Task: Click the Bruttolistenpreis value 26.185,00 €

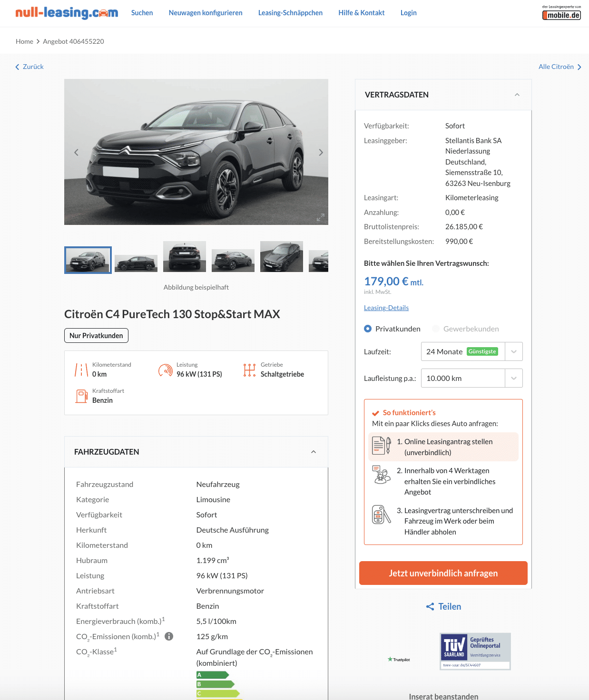Action: [x=464, y=227]
